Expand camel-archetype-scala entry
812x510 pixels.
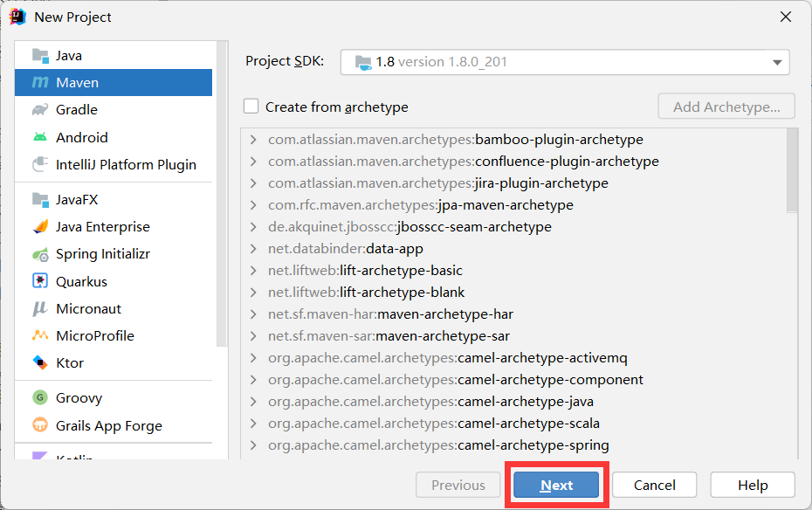coord(253,424)
